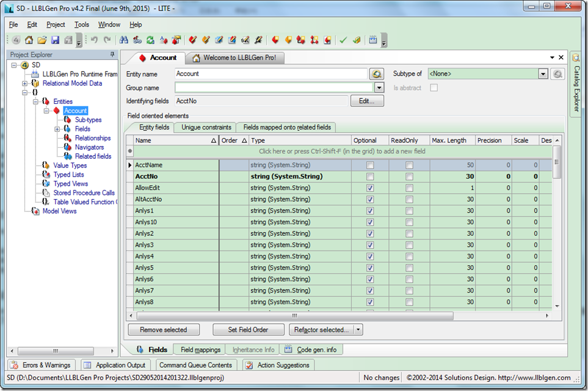Viewport: 588px width, 391px height.
Task: Save project using the floppy disk icon
Action: [x=55, y=40]
